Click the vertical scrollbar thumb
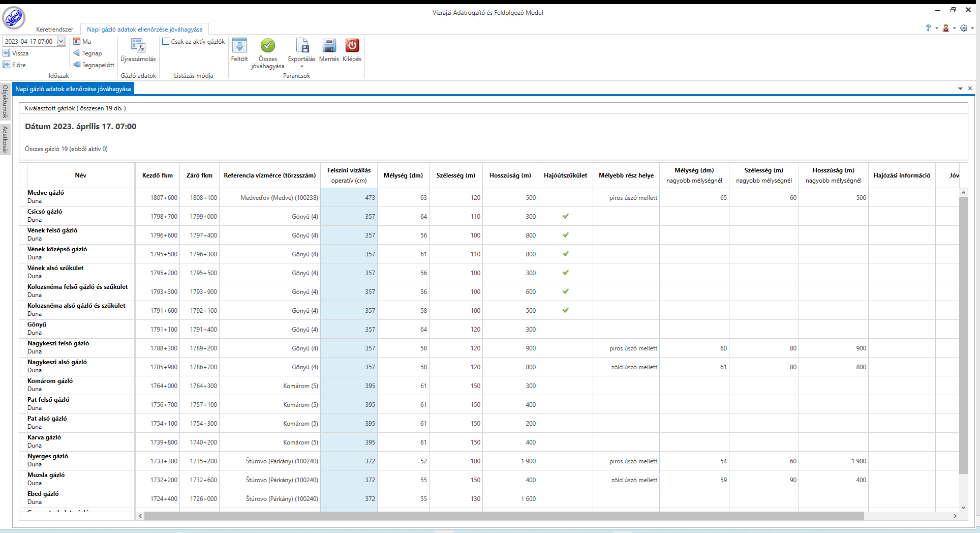The height and width of the screenshot is (533, 980). coord(963,335)
